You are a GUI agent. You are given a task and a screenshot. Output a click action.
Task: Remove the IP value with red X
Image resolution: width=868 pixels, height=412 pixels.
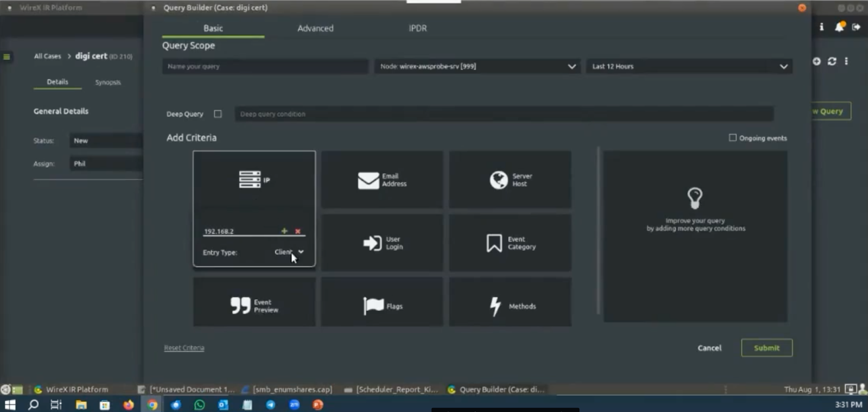pos(298,231)
